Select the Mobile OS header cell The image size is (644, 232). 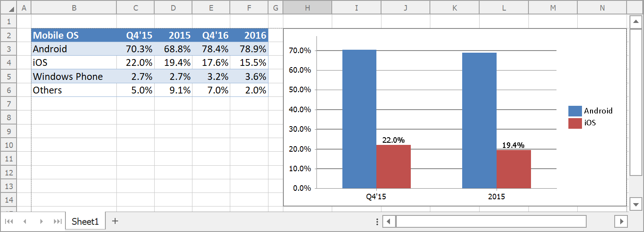pos(73,35)
